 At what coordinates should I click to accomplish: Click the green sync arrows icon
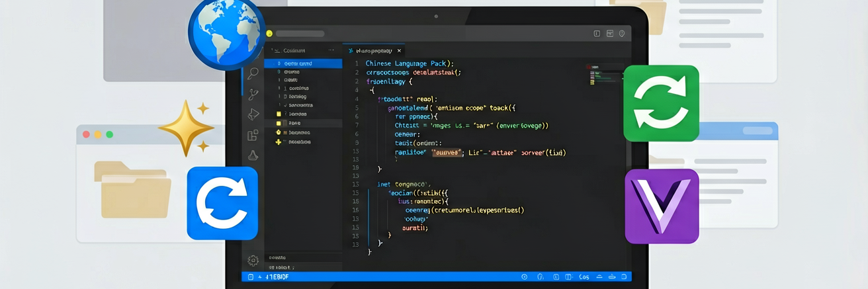(661, 103)
